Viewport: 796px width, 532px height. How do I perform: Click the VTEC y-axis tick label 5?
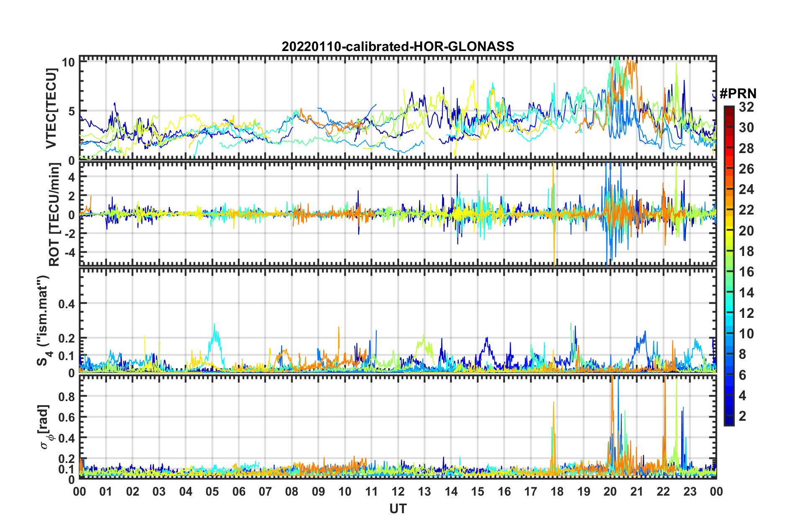[72, 112]
